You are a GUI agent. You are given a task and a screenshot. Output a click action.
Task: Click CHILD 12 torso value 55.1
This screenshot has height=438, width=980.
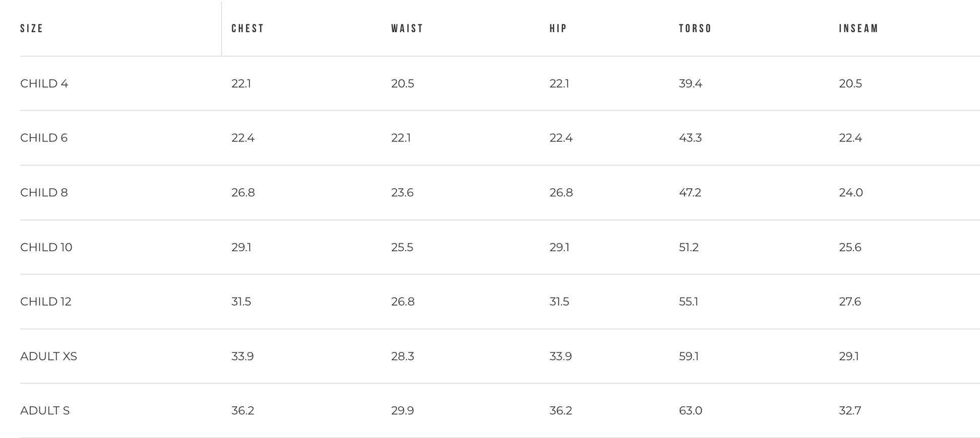coord(688,302)
